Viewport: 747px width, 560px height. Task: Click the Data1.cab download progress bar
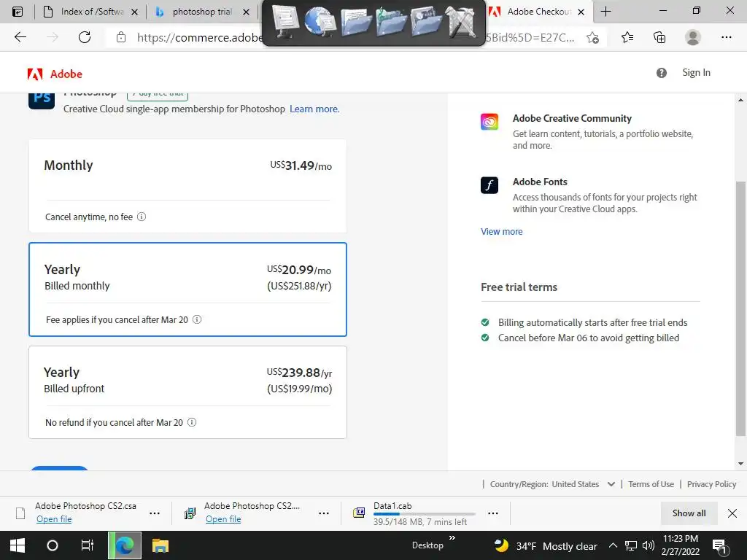tap(425, 514)
